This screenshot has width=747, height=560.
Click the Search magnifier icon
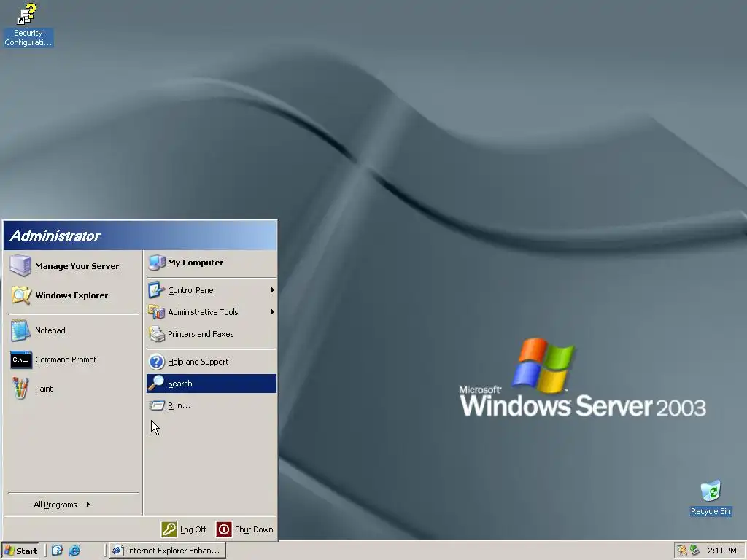pos(156,384)
